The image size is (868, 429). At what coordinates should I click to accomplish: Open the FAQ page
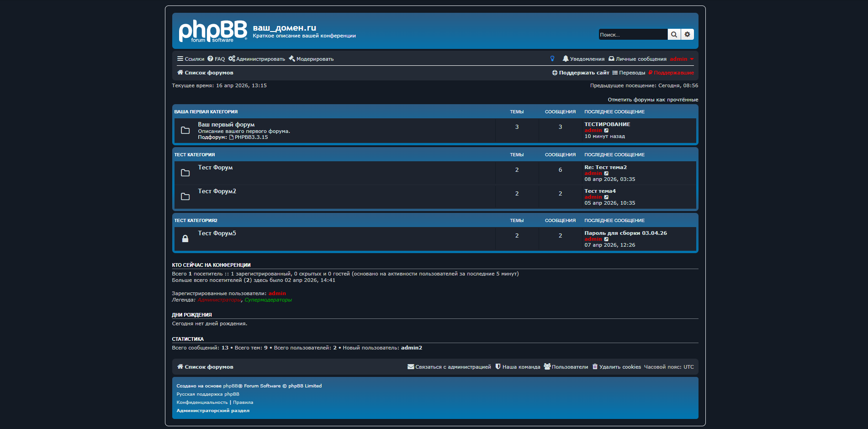click(x=216, y=59)
